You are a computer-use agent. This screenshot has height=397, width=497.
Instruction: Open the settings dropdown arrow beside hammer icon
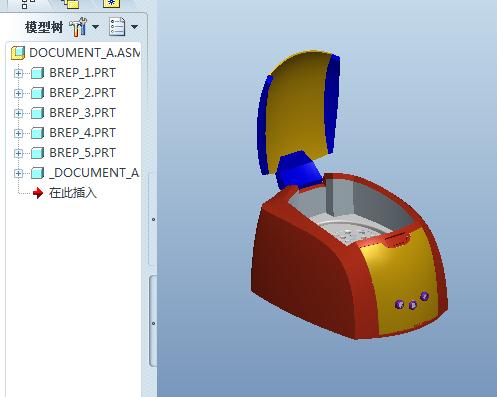pos(96,27)
